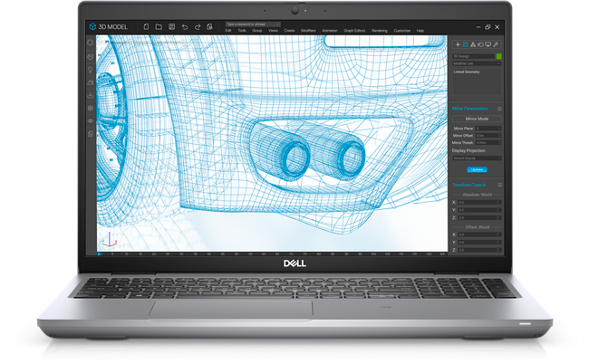Click the 3D Design object name field
This screenshot has width=589, height=364.
[x=474, y=56]
